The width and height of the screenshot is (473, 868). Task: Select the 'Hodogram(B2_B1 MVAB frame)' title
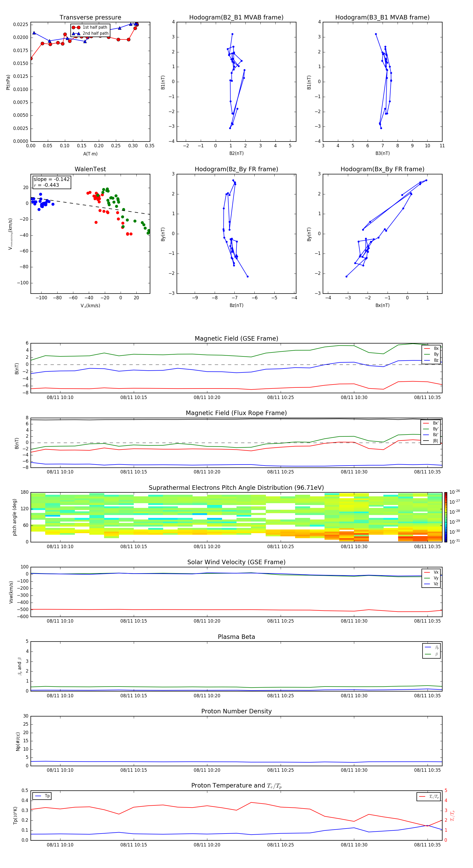pyautogui.click(x=236, y=18)
